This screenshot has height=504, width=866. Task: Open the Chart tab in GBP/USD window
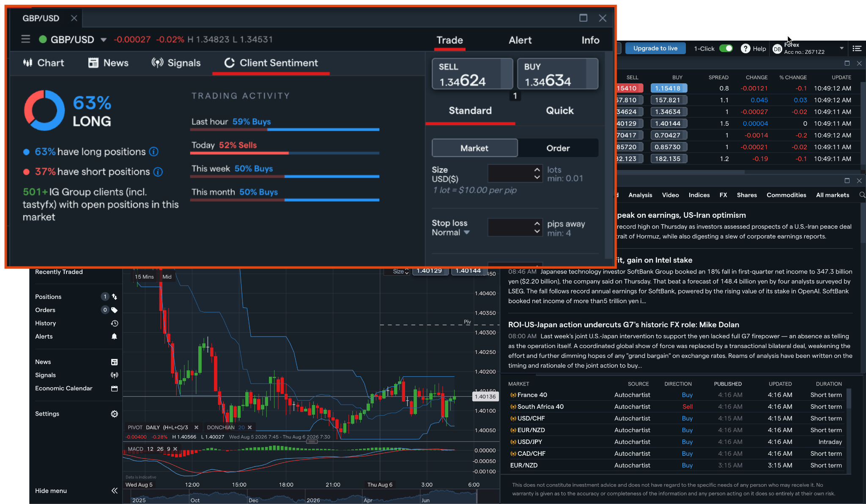(x=44, y=63)
